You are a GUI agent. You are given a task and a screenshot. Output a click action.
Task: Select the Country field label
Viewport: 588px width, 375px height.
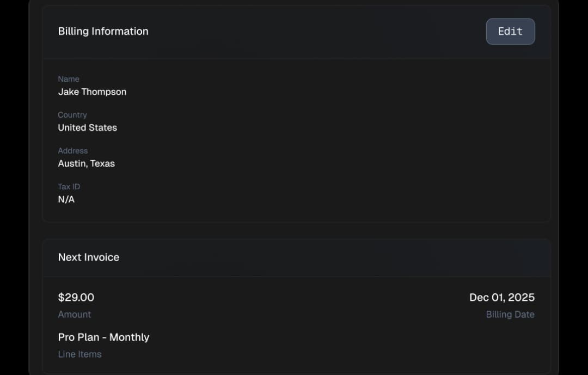pos(72,115)
